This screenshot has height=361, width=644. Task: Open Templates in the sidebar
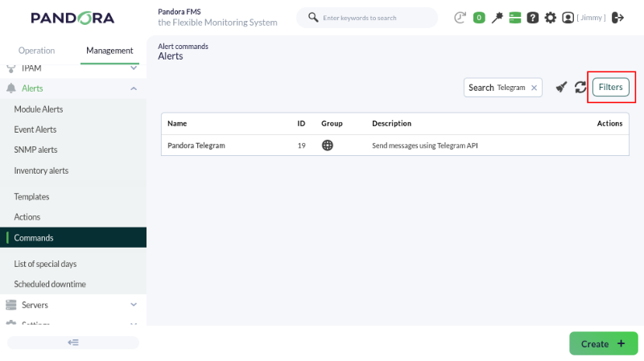click(x=31, y=196)
